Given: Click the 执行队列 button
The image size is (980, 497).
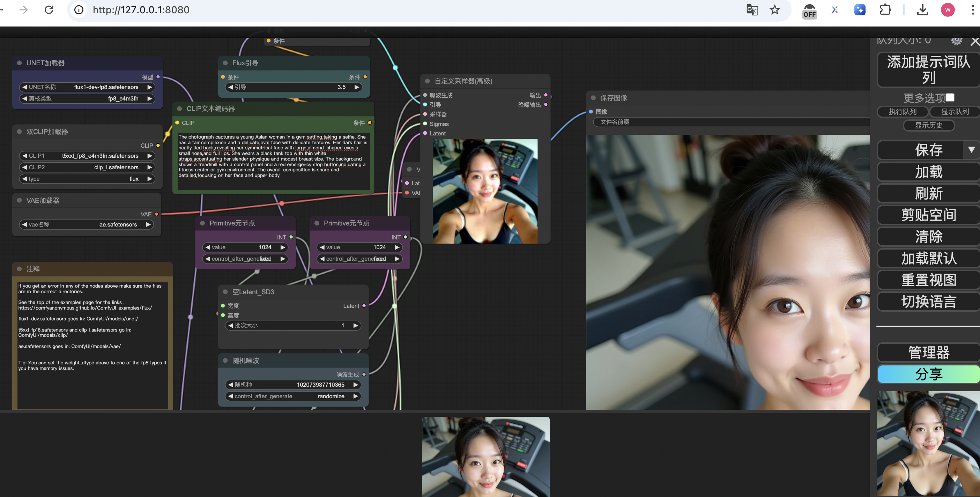Looking at the screenshot, I should pyautogui.click(x=903, y=111).
